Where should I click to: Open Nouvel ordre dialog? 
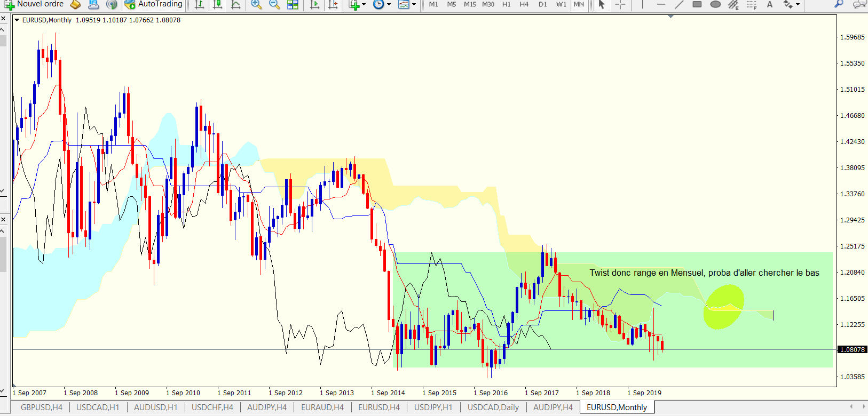click(34, 4)
